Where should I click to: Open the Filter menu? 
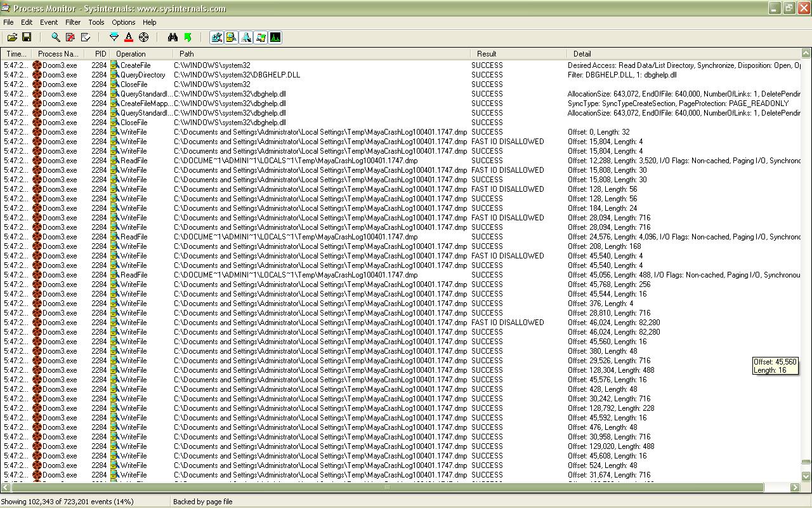(x=73, y=22)
